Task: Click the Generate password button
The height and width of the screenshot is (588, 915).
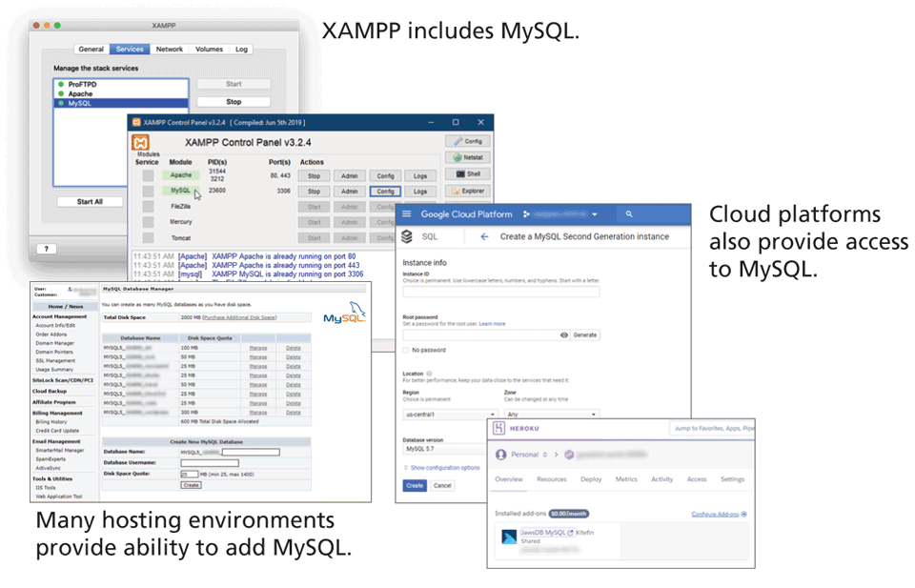Action: click(x=585, y=335)
